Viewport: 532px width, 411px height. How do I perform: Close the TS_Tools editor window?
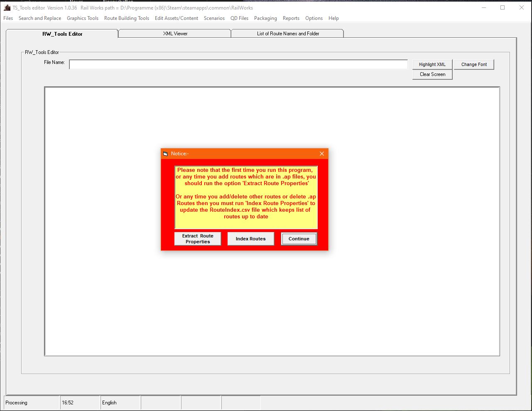522,7
